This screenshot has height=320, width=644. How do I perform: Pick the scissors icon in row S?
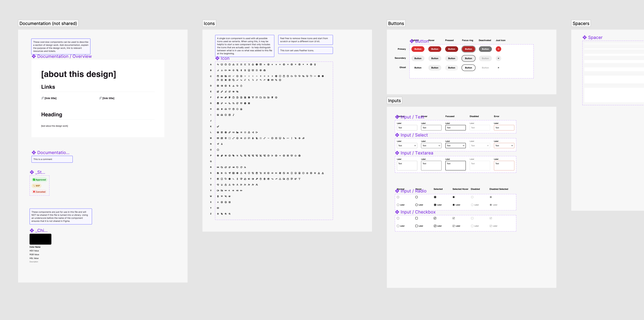[x=222, y=173]
